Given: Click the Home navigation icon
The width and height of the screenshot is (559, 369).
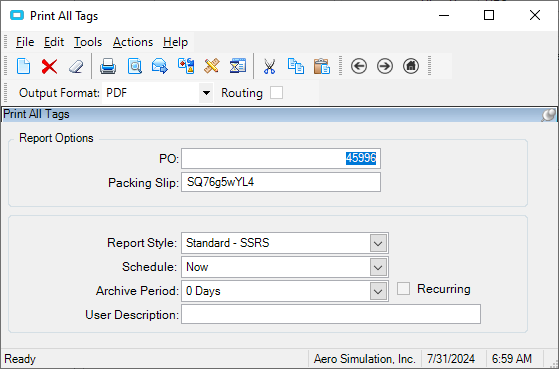Looking at the screenshot, I should pyautogui.click(x=411, y=66).
